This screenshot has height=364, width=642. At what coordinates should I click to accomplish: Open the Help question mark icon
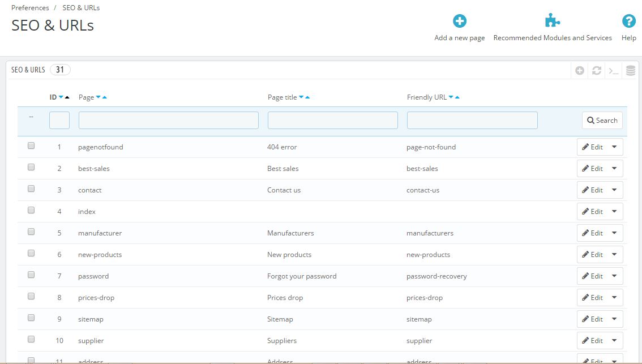pyautogui.click(x=628, y=21)
